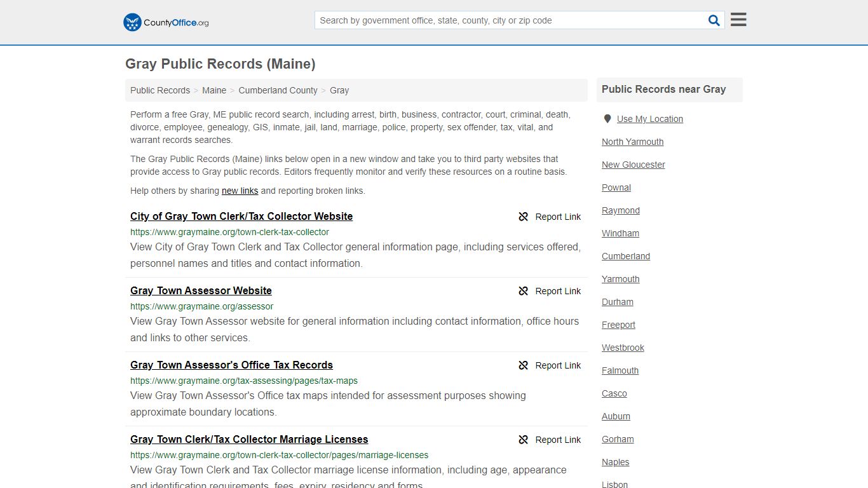
Task: Open Windham public records
Action: pos(620,233)
